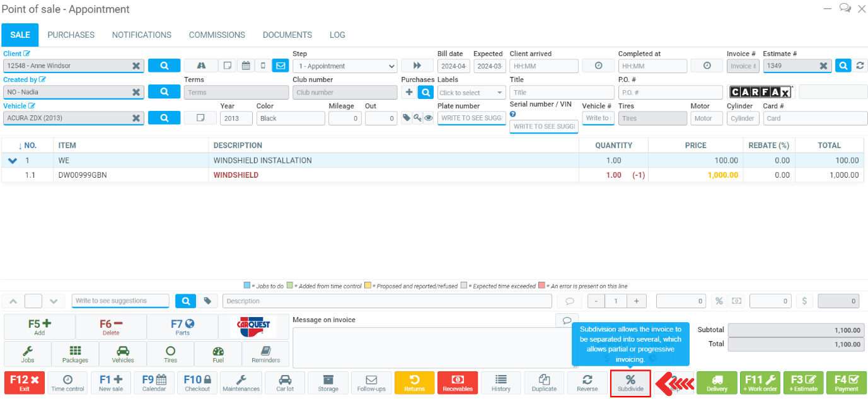The width and height of the screenshot is (868, 399).
Task: Toggle the eye icon in the vehicle row
Action: click(x=428, y=118)
